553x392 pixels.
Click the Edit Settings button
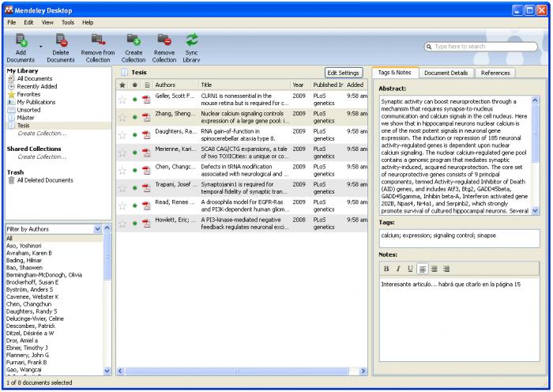click(343, 73)
